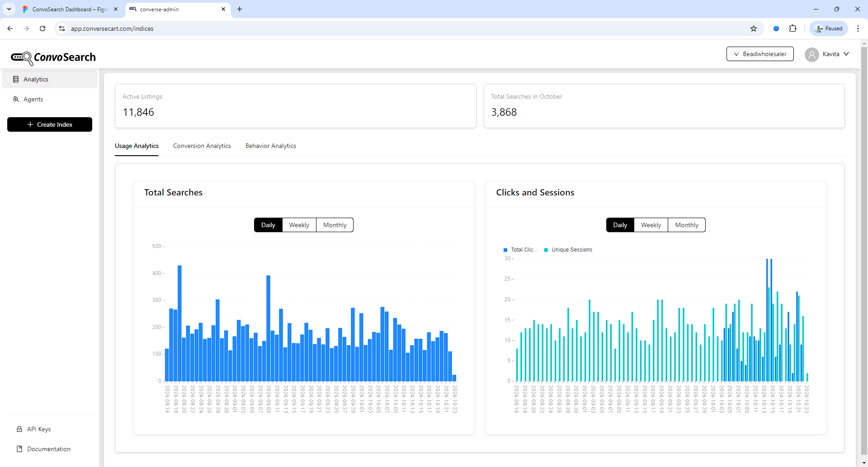Click the Kavita user avatar icon
868x467 pixels.
812,54
